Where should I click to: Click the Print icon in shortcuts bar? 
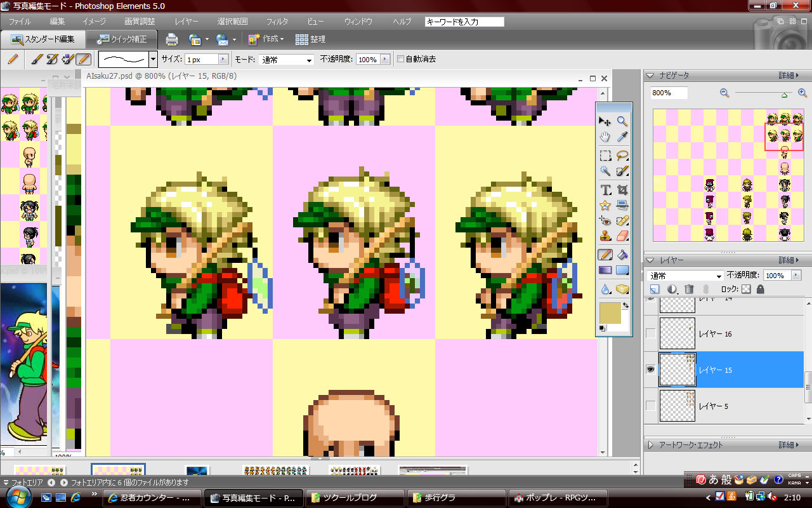click(171, 39)
